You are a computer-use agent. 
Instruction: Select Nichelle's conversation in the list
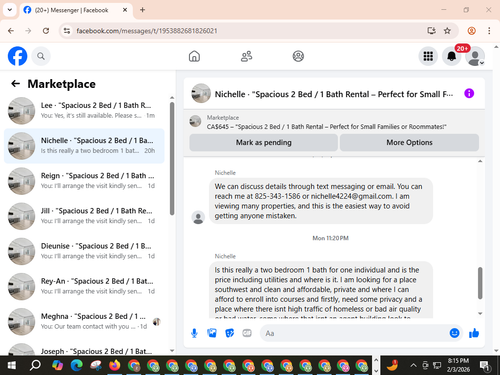(84, 146)
